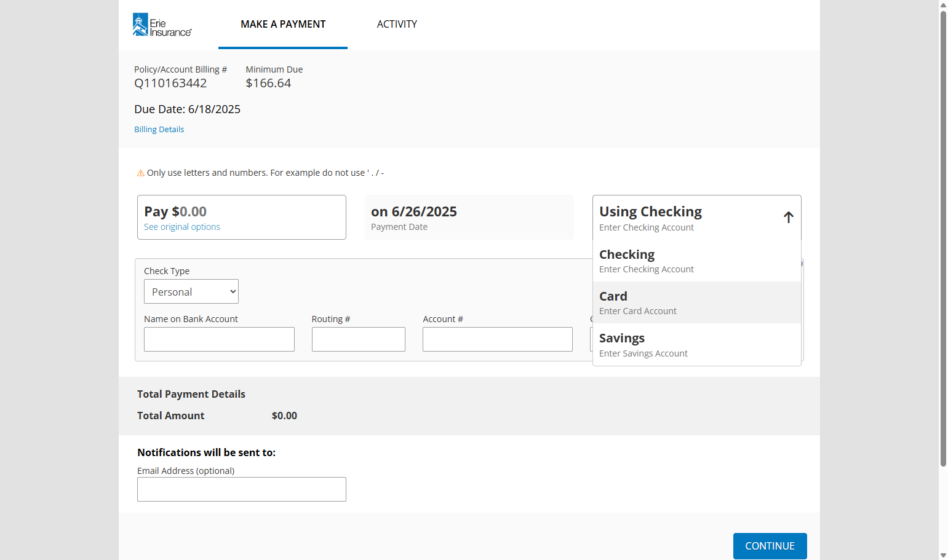Choose Checking from the payment method list
Image resolution: width=948 pixels, height=560 pixels.
click(x=697, y=261)
